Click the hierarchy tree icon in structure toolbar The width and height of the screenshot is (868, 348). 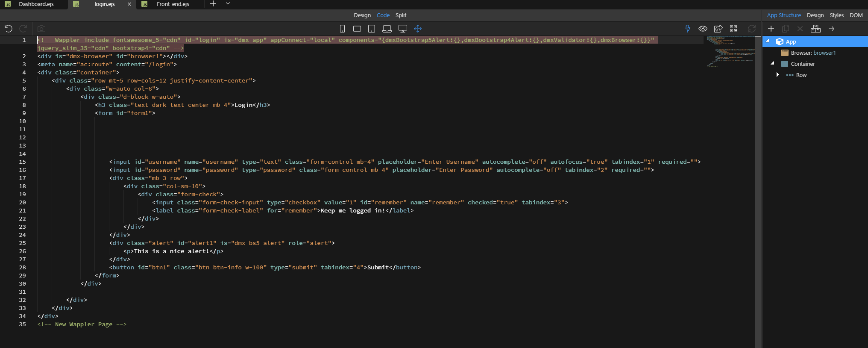pyautogui.click(x=815, y=29)
